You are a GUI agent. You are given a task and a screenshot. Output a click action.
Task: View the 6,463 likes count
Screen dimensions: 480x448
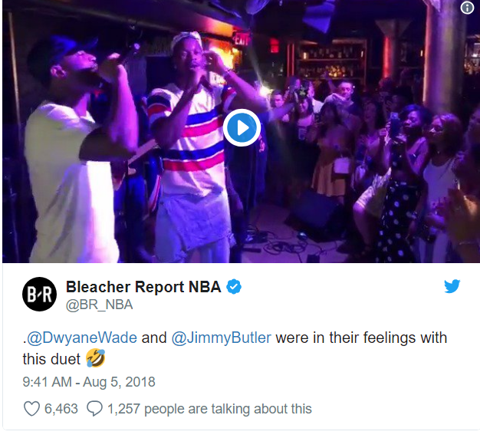point(61,409)
